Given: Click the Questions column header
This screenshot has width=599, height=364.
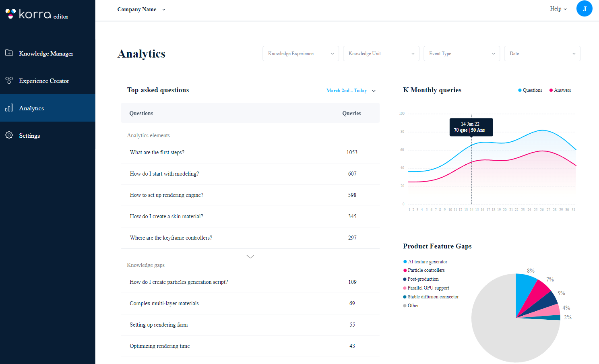Looking at the screenshot, I should [x=141, y=114].
